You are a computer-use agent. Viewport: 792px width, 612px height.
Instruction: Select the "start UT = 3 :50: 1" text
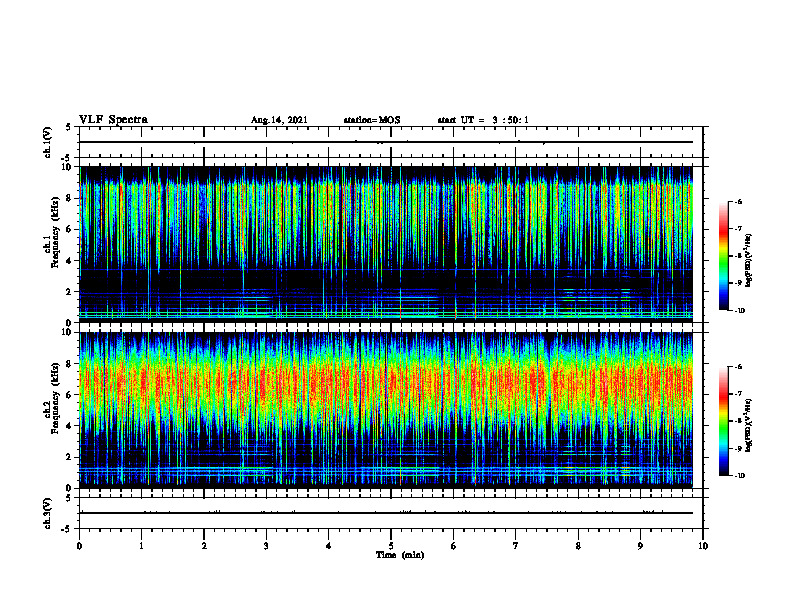[483, 120]
